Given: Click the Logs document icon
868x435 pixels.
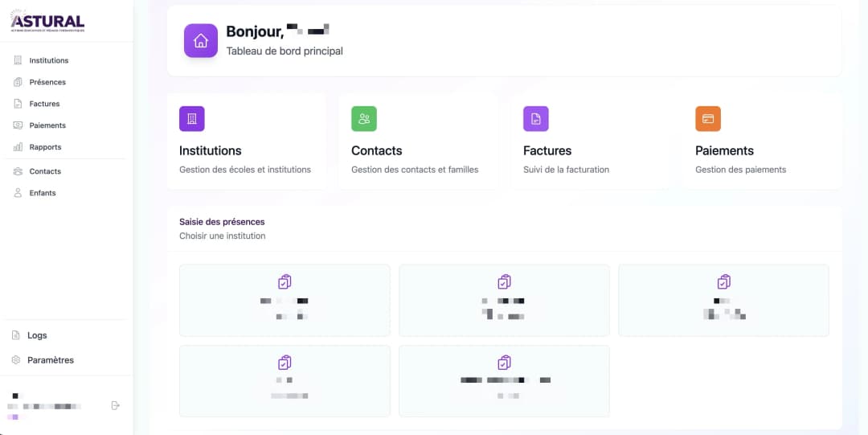Looking at the screenshot, I should pyautogui.click(x=16, y=335).
